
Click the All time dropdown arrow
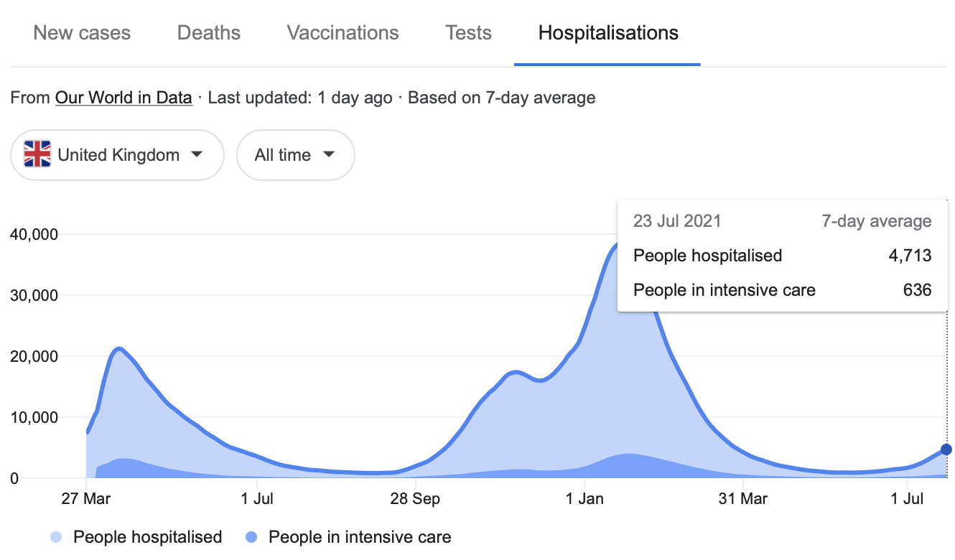point(329,155)
